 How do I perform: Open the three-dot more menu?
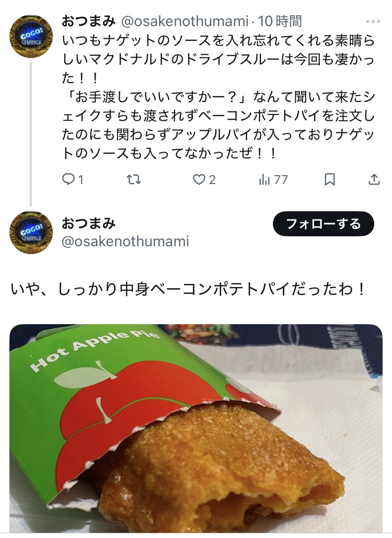pyautogui.click(x=373, y=21)
